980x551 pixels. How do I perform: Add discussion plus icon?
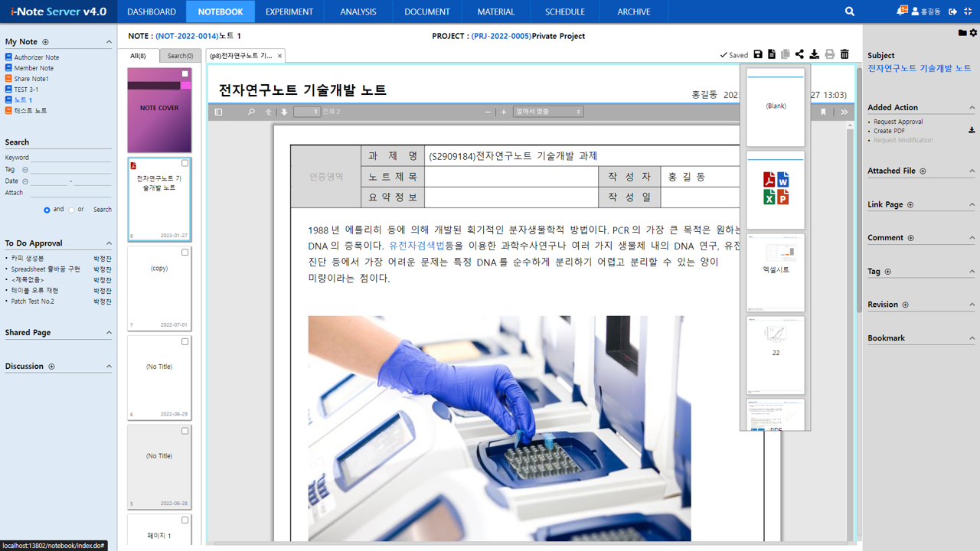click(x=51, y=367)
